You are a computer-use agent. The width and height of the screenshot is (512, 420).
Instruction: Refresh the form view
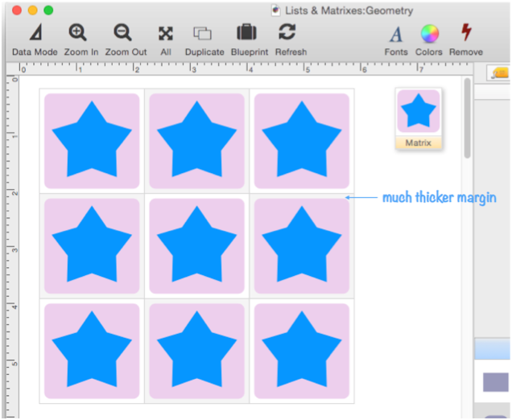click(291, 39)
